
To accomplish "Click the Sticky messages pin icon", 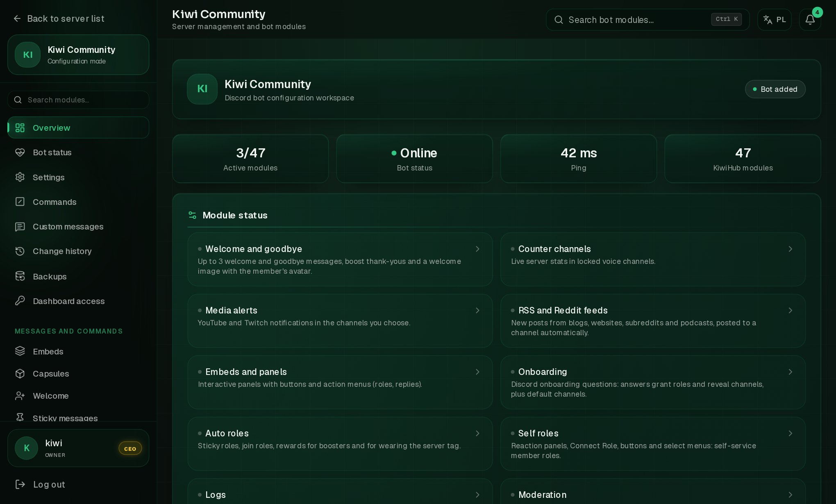I will click(x=20, y=417).
